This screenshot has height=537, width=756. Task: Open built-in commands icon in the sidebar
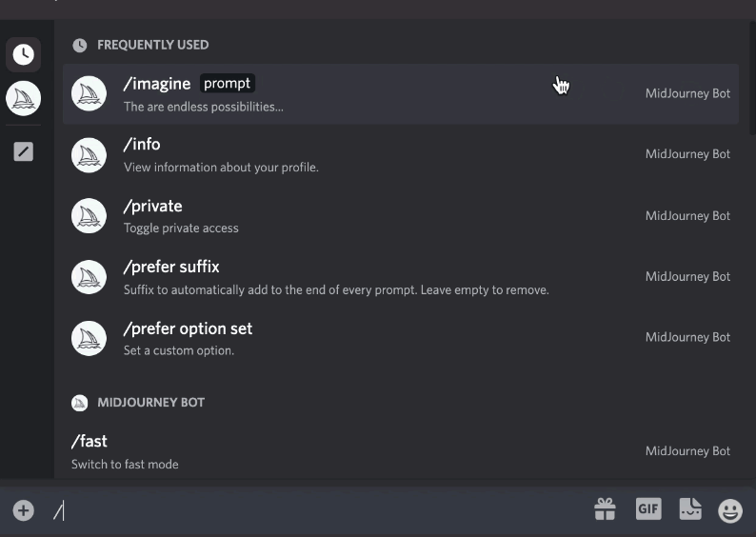(x=24, y=151)
